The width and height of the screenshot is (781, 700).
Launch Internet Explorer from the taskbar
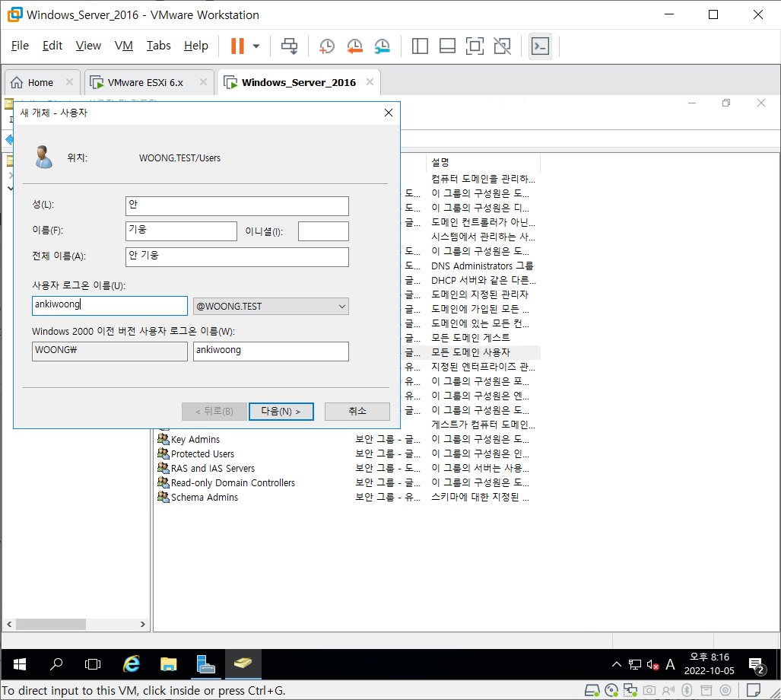pyautogui.click(x=132, y=664)
